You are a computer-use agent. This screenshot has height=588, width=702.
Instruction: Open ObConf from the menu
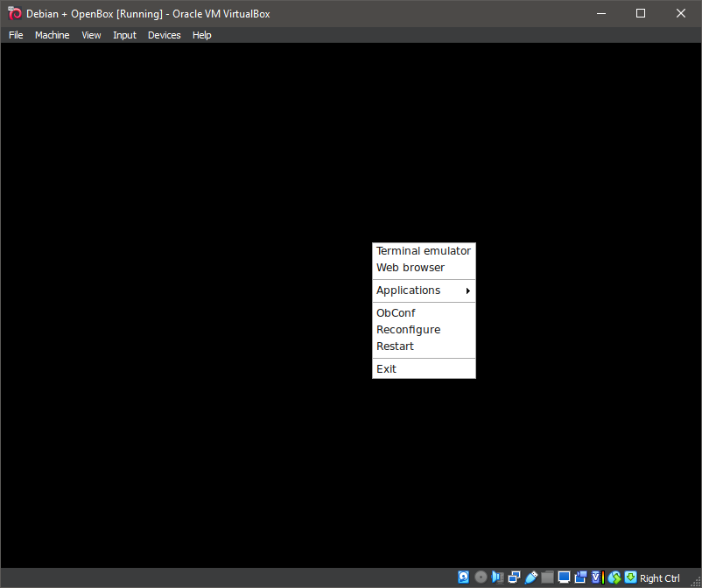pos(396,312)
